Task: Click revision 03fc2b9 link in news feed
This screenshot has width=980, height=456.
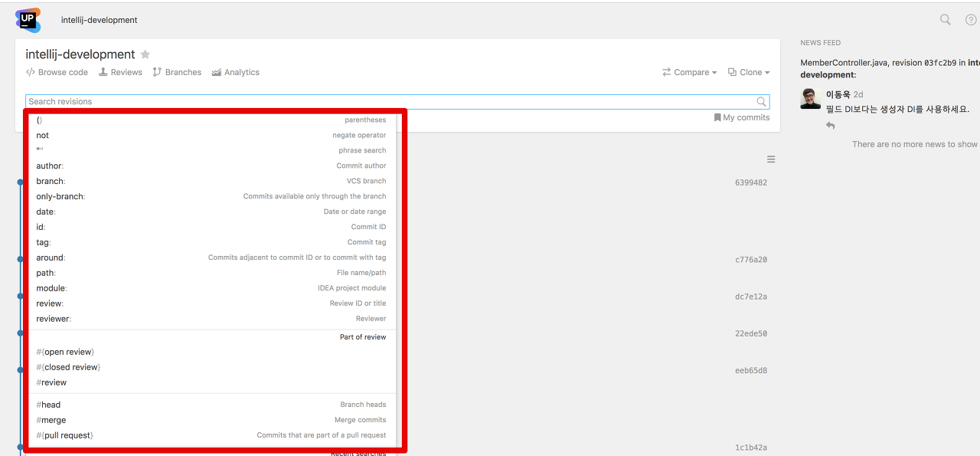Action: 940,64
